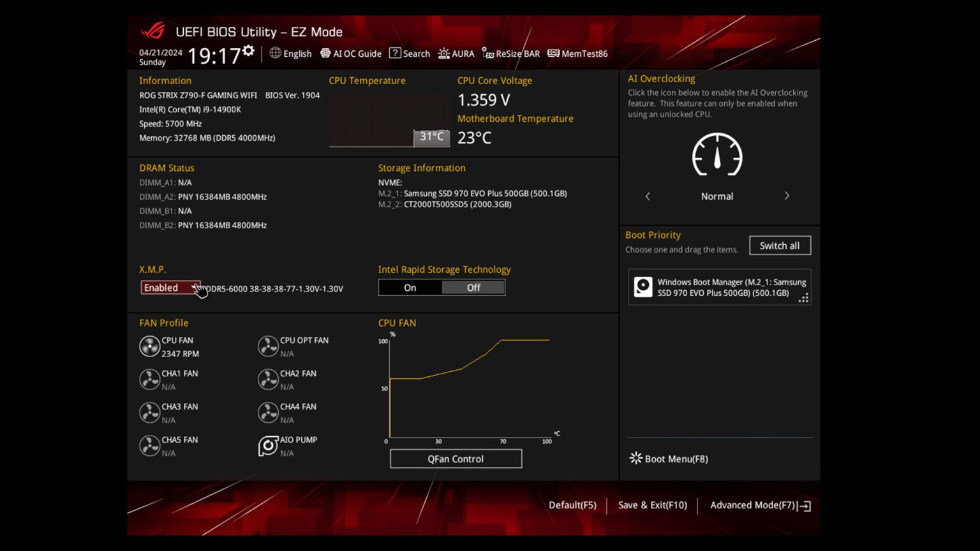
Task: Click the '2347 RPM' CPU fan speed
Action: [180, 354]
